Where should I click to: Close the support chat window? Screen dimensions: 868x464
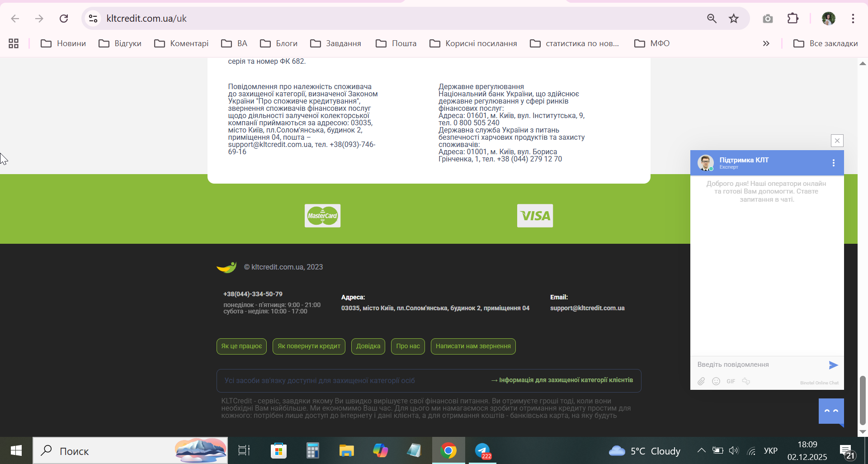pos(837,141)
